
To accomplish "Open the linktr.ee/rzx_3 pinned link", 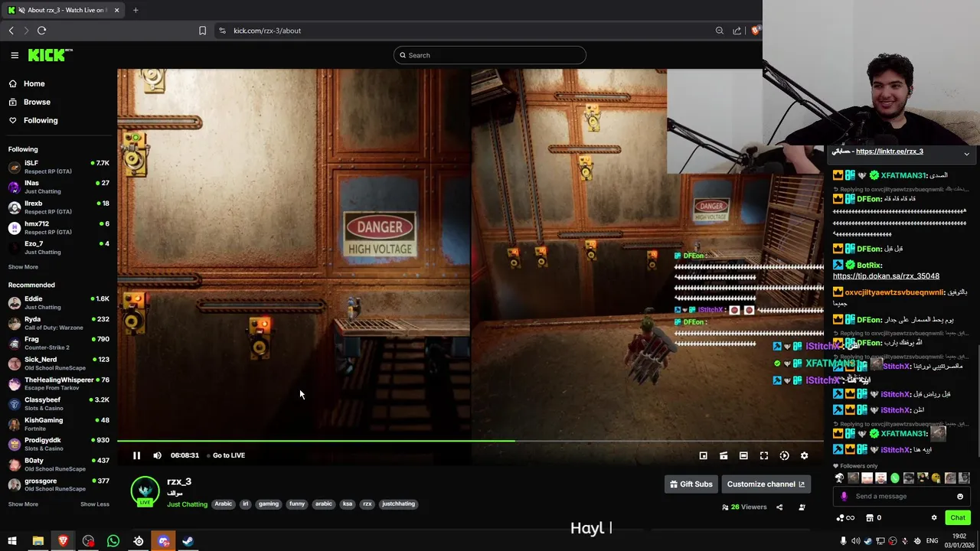I will 890,152.
